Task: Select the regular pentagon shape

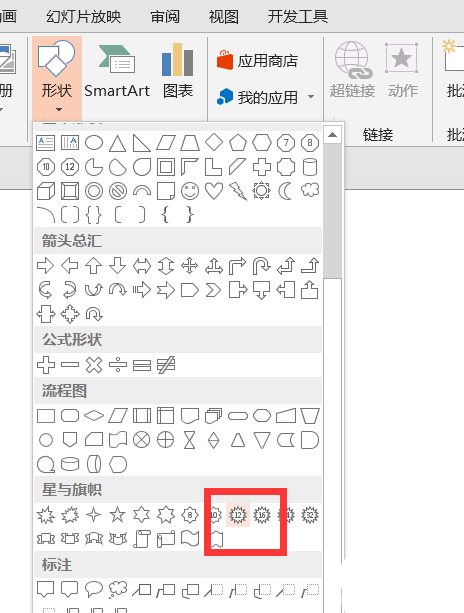Action: point(238,143)
